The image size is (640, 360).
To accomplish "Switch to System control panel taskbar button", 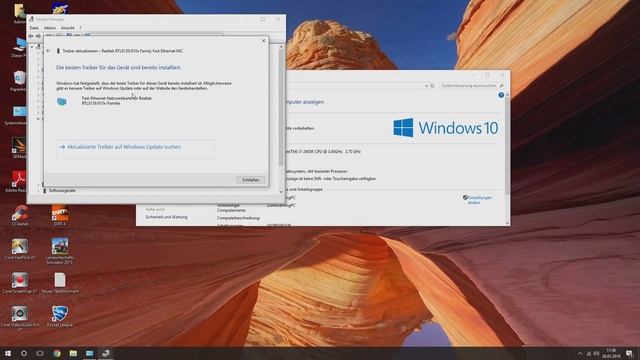I will 89,353.
